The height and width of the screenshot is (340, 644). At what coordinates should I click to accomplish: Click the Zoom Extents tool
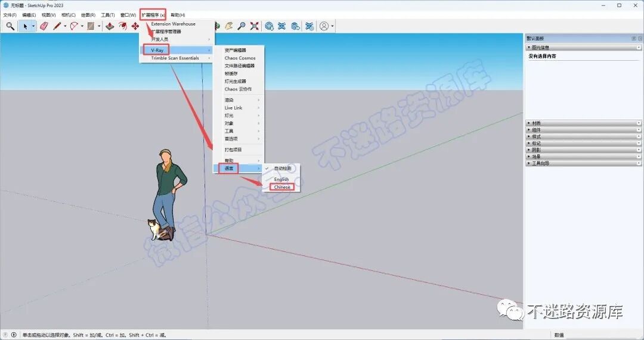tap(255, 26)
